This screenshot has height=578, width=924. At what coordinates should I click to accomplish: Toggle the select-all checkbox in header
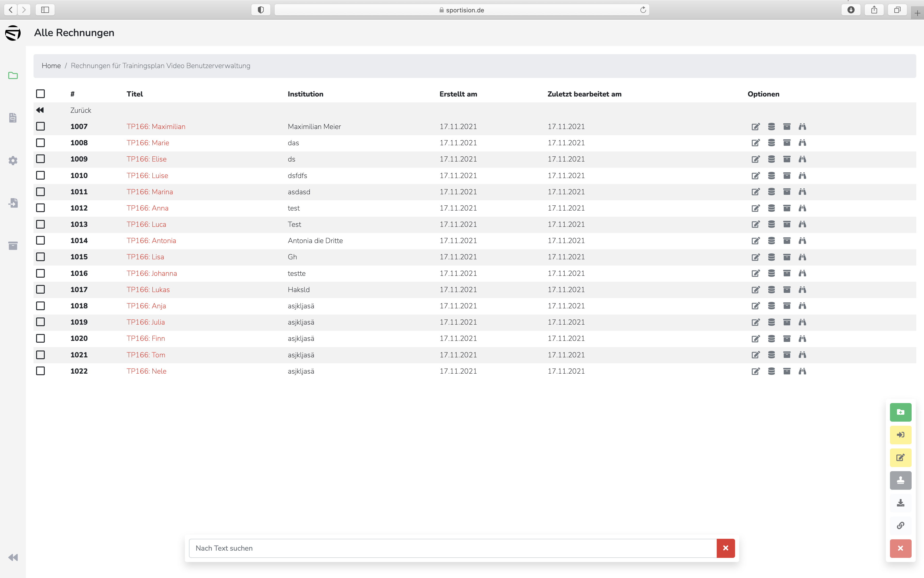pyautogui.click(x=40, y=94)
